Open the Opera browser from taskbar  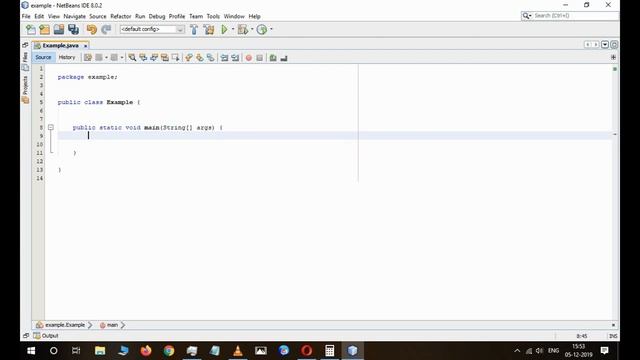click(307, 351)
